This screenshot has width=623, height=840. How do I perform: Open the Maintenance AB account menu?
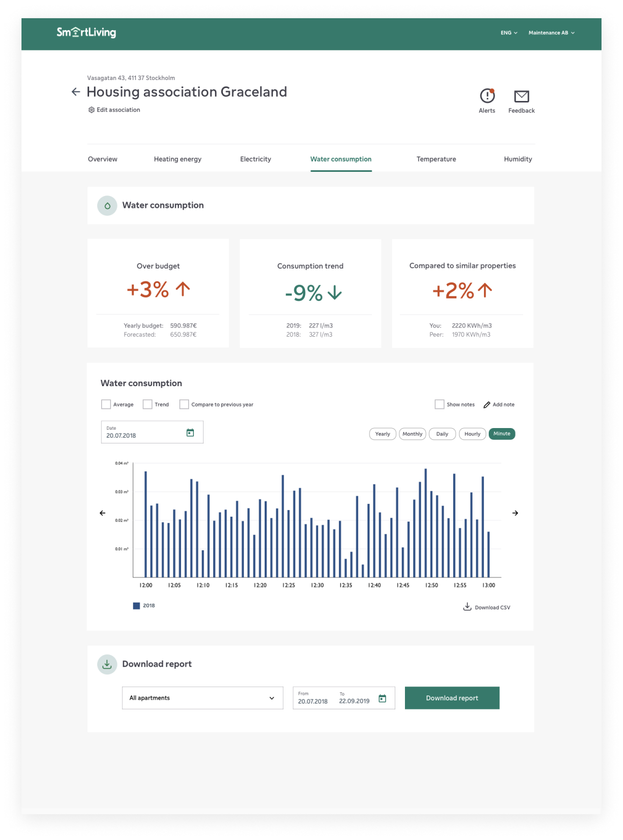[551, 33]
